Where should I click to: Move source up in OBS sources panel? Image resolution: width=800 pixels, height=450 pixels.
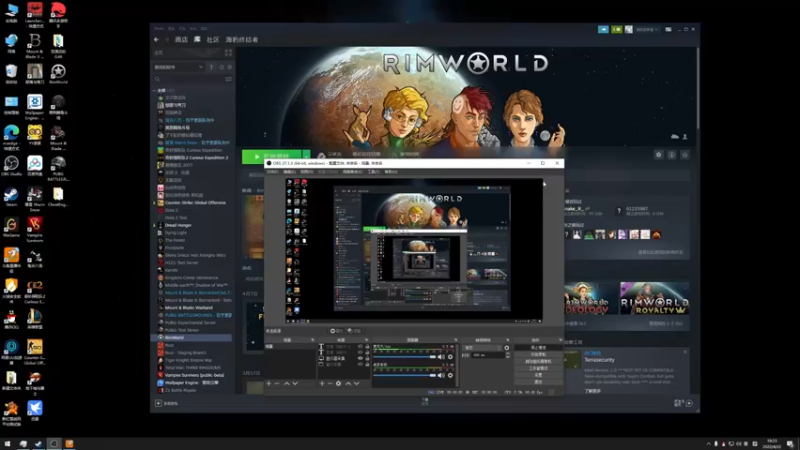348,383
